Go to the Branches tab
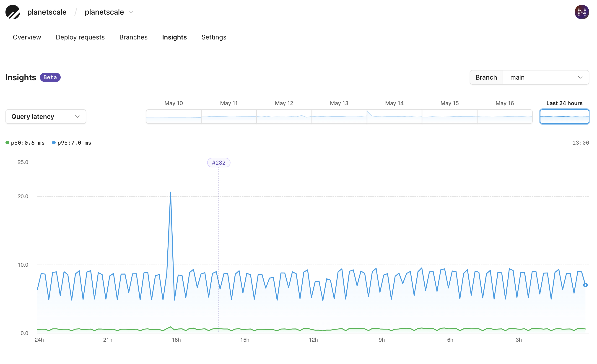This screenshot has height=364, width=597. pos(133,37)
